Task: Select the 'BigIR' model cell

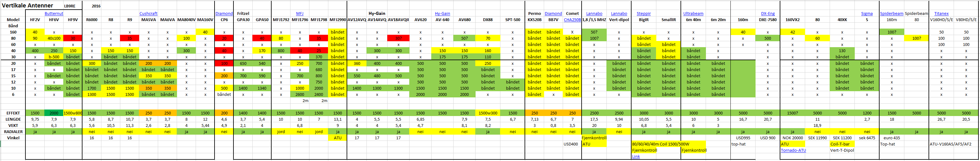Action: click(644, 20)
